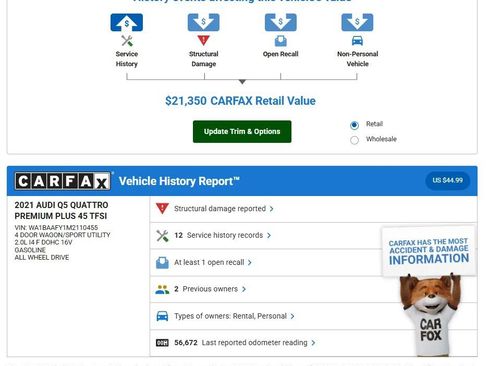Viewport: 488px width, 366px height.
Task: Click odometer icon beside 56,672 reading
Action: tap(162, 343)
